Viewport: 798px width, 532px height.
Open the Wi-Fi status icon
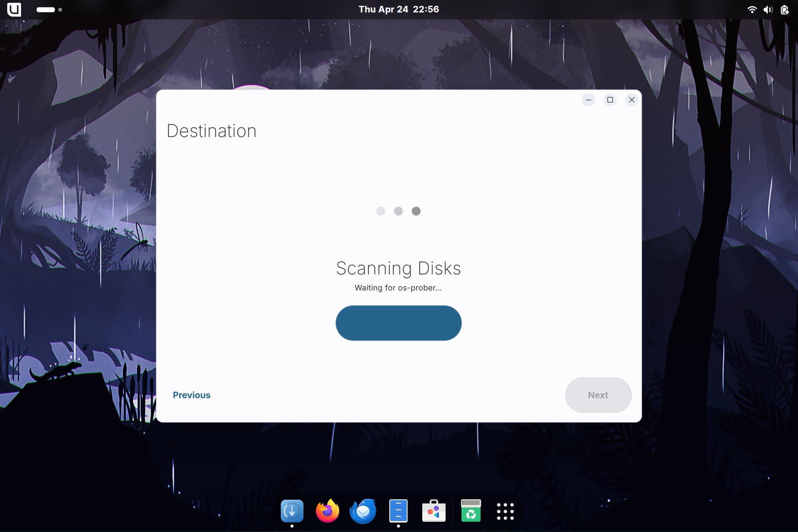pos(752,10)
